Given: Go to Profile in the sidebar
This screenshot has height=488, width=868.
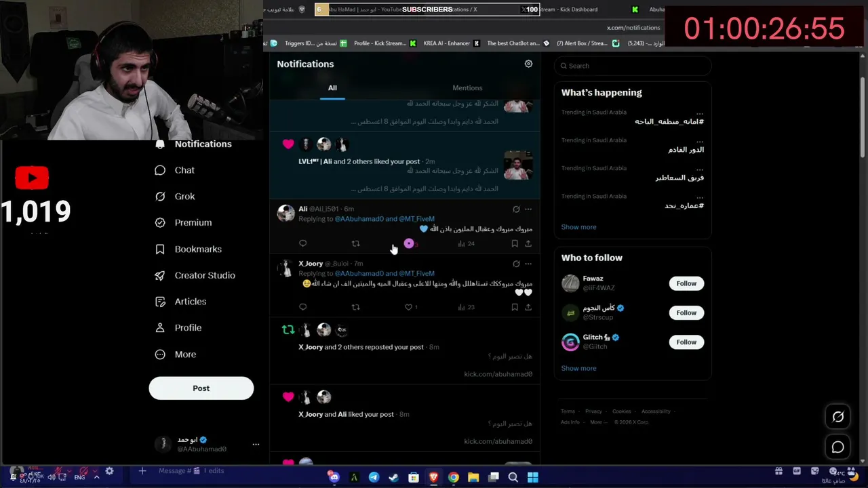Looking at the screenshot, I should [x=178, y=328].
